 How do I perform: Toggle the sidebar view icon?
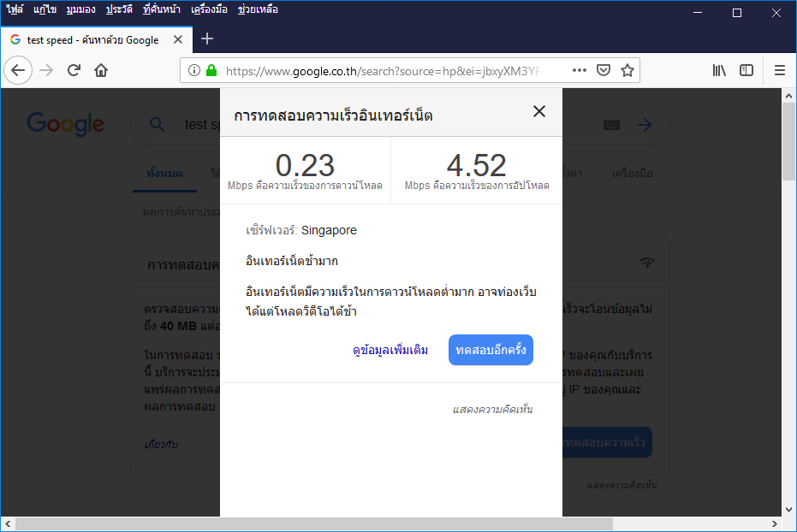tap(746, 70)
